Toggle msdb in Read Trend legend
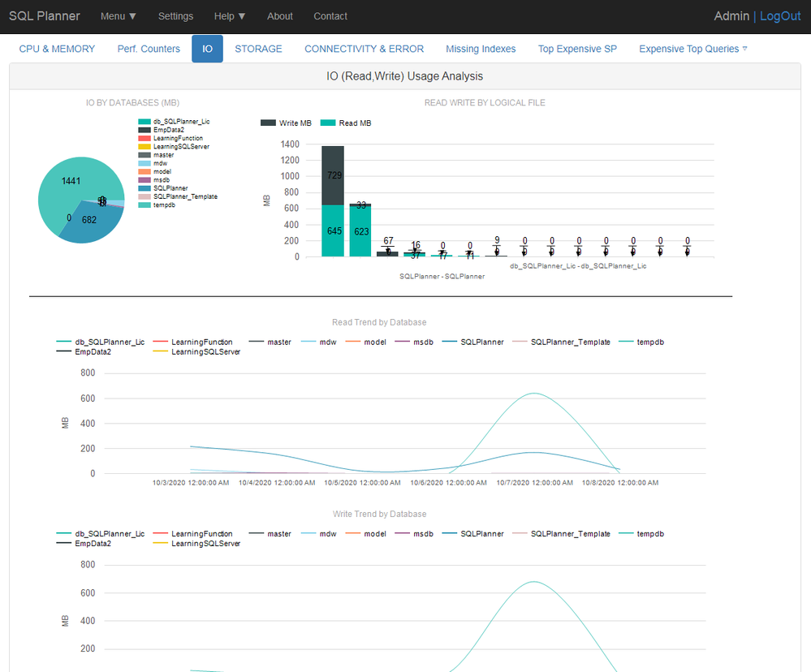811x672 pixels. tap(414, 342)
